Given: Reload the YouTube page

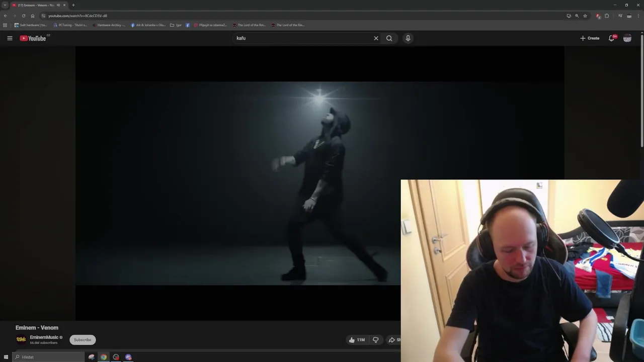Looking at the screenshot, I should 24,16.
